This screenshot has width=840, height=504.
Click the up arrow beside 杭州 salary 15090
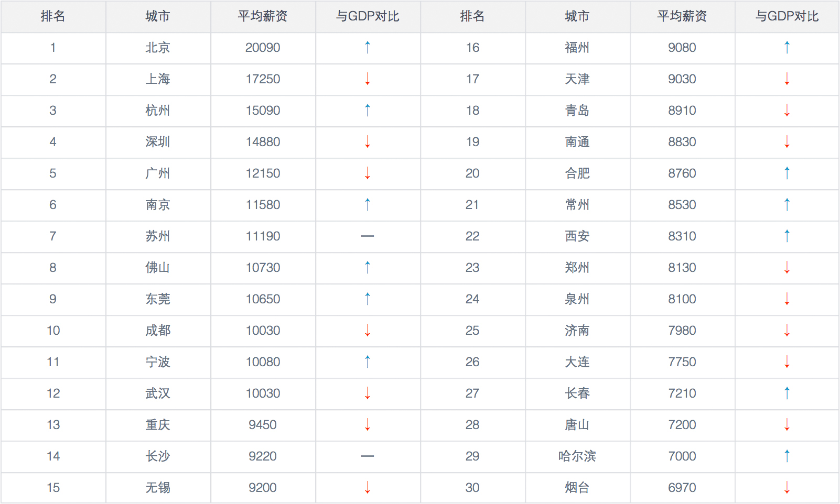pyautogui.click(x=368, y=111)
